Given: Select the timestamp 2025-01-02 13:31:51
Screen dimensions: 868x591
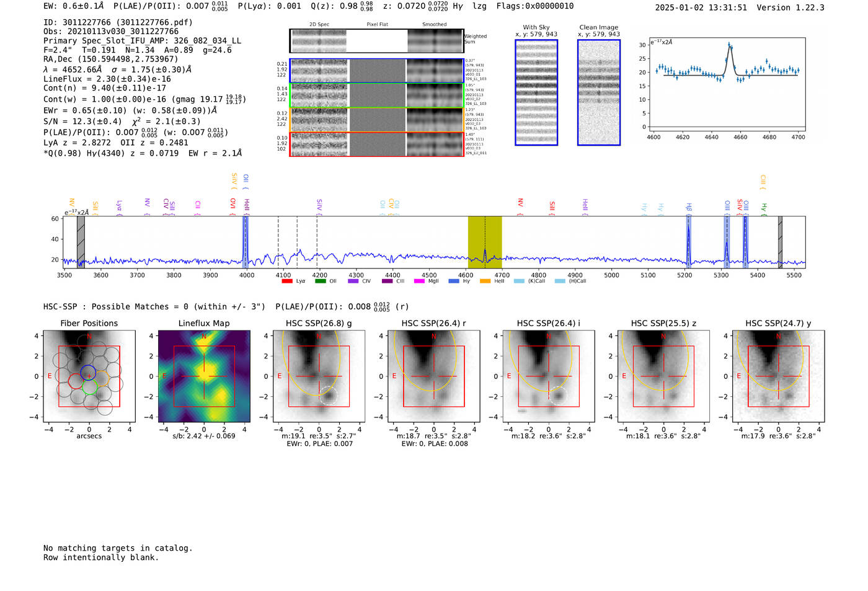Looking at the screenshot, I should click(701, 7).
